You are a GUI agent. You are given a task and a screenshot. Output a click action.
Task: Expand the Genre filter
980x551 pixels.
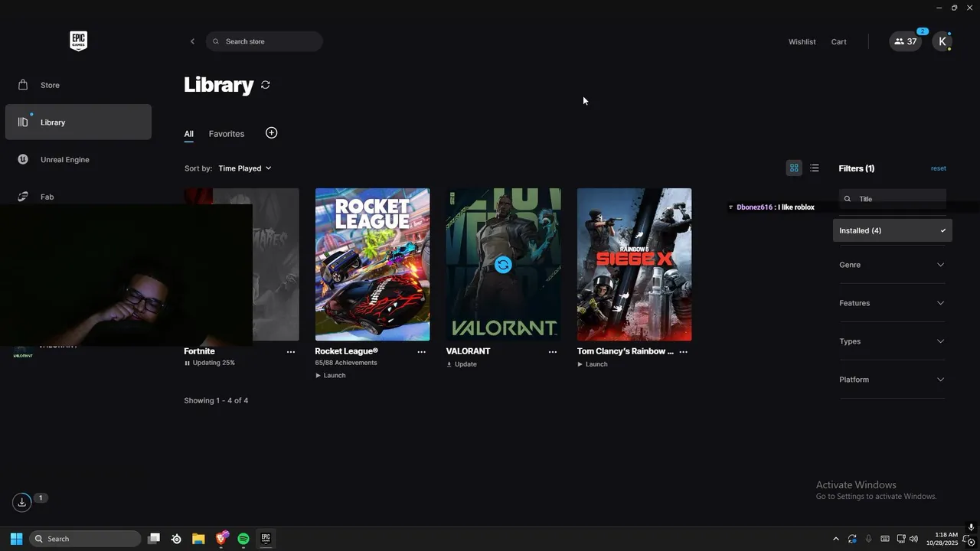pyautogui.click(x=893, y=265)
